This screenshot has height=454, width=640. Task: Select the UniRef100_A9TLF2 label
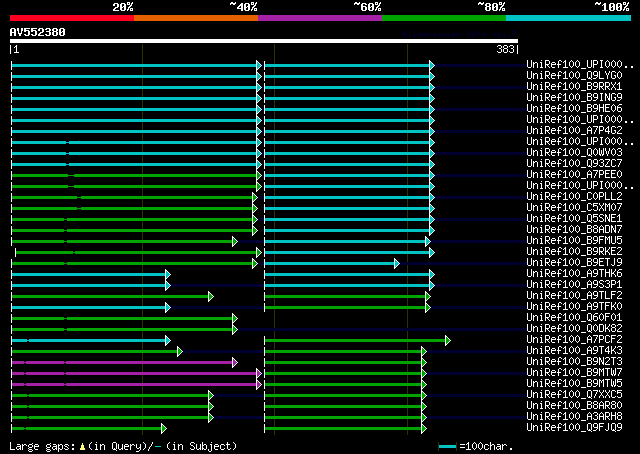(574, 296)
